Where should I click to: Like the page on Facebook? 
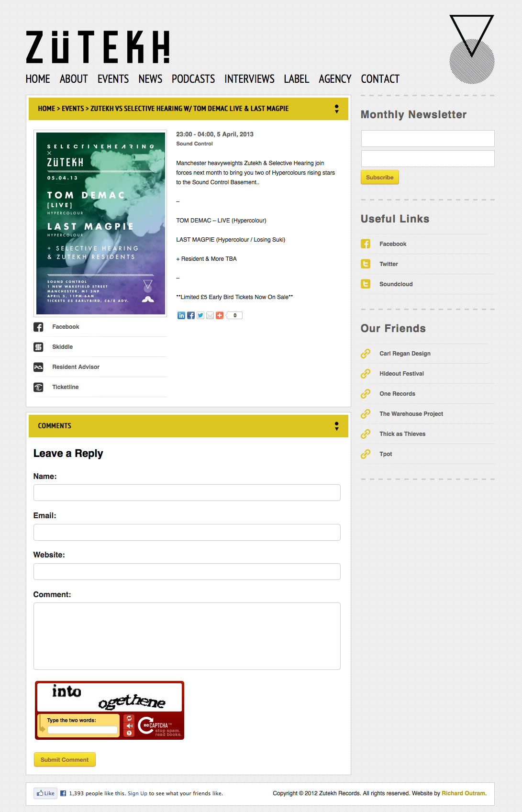pos(45,793)
